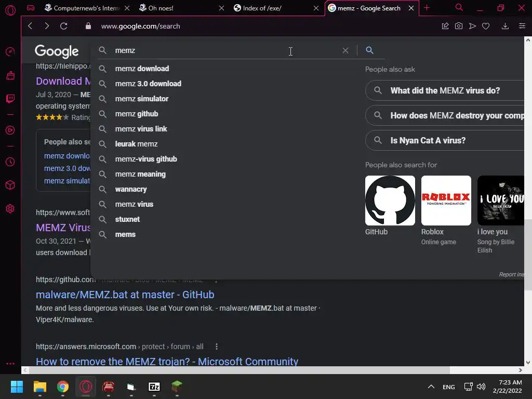Click the search tabs magnifier icon
This screenshot has width=532, height=399.
[x=459, y=7]
